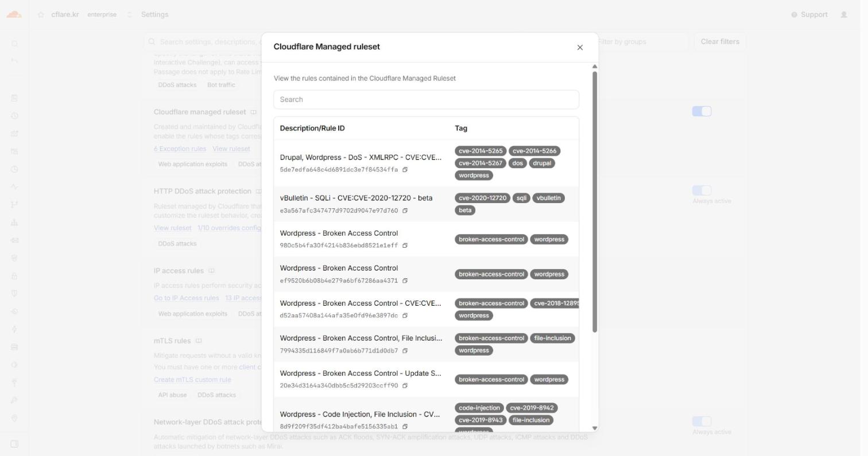
Task: Select the cflare.kr zone name
Action: point(65,15)
